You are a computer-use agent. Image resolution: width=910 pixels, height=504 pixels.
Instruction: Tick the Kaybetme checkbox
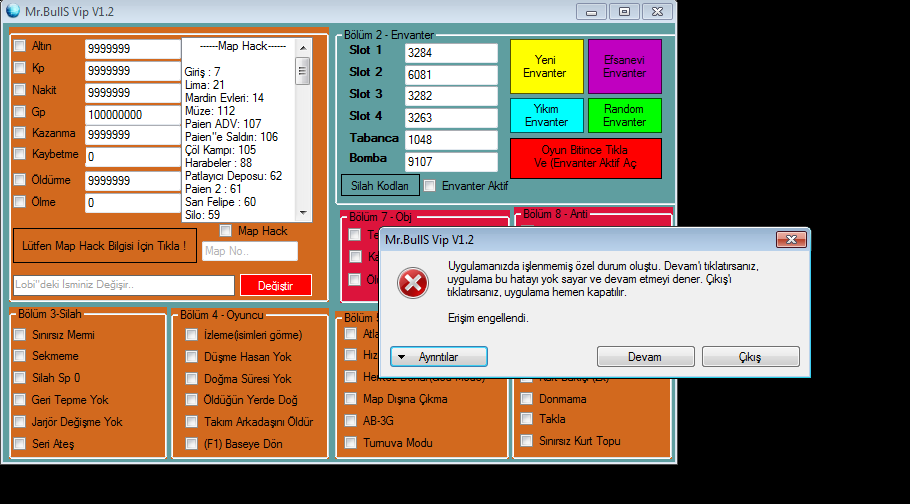coord(20,154)
